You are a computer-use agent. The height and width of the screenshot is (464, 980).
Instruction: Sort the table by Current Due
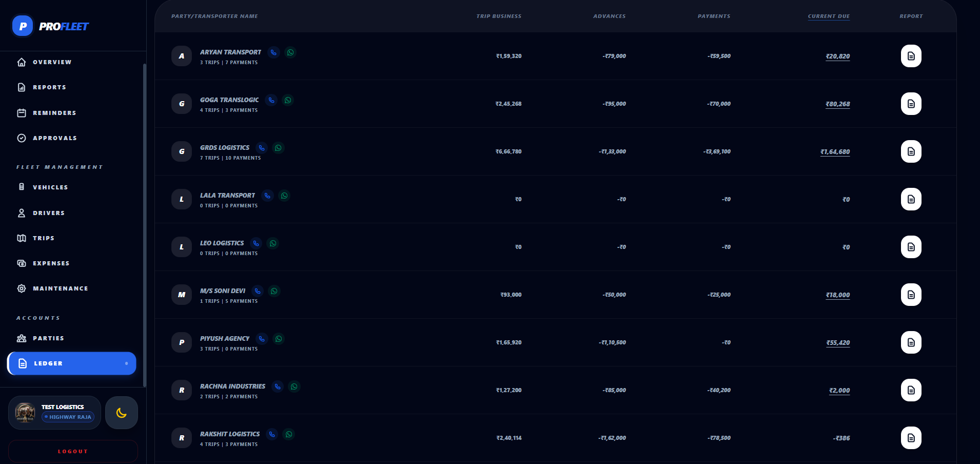click(829, 16)
